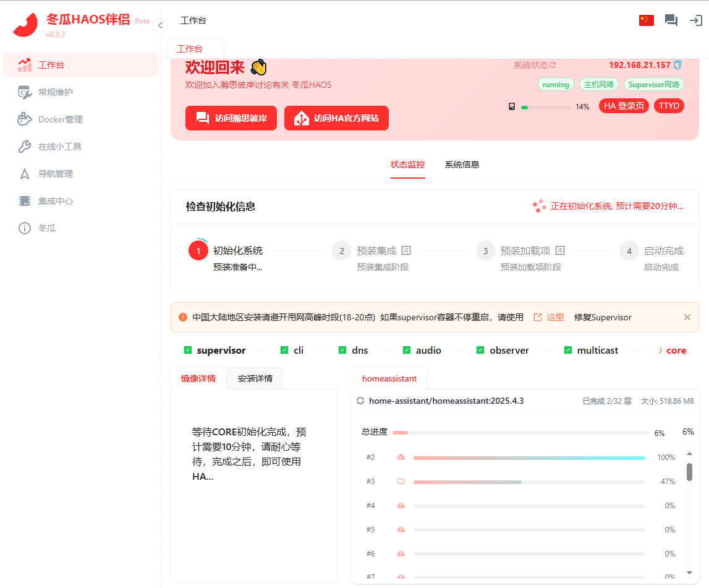
Task: Click the layer list scrollbar up arrow
Action: (689, 454)
